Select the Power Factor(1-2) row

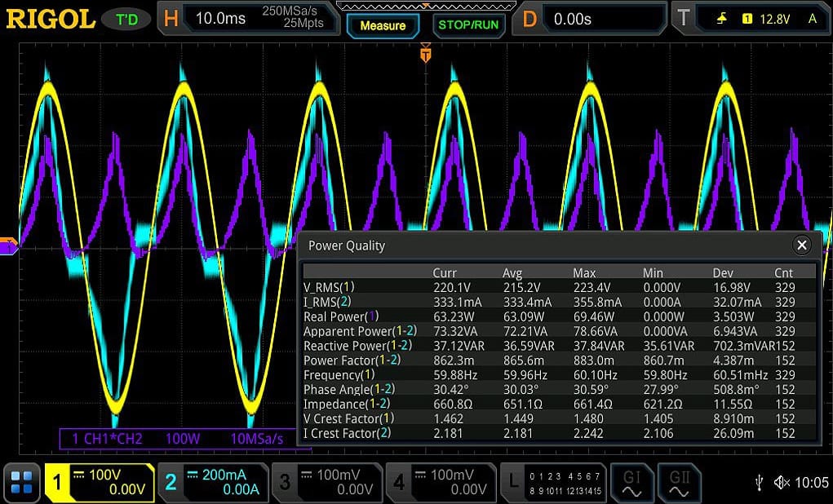[559, 360]
